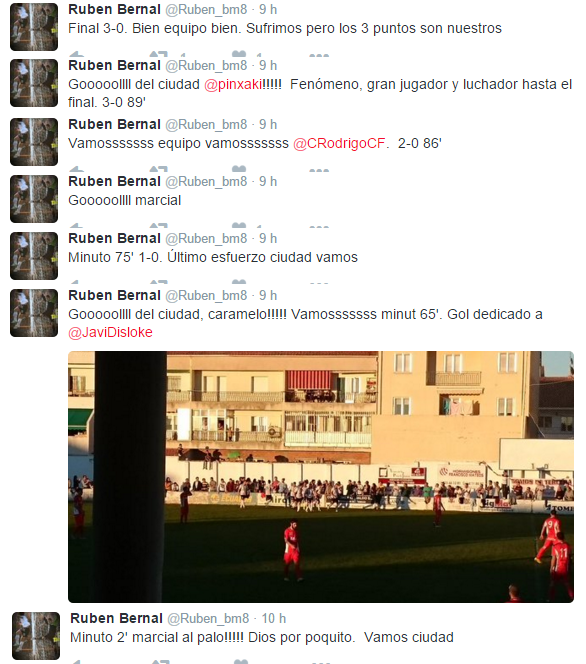Screen dimensions: 586x664
Task: Reply to the "Final 3-0" tweet
Action: point(76,53)
